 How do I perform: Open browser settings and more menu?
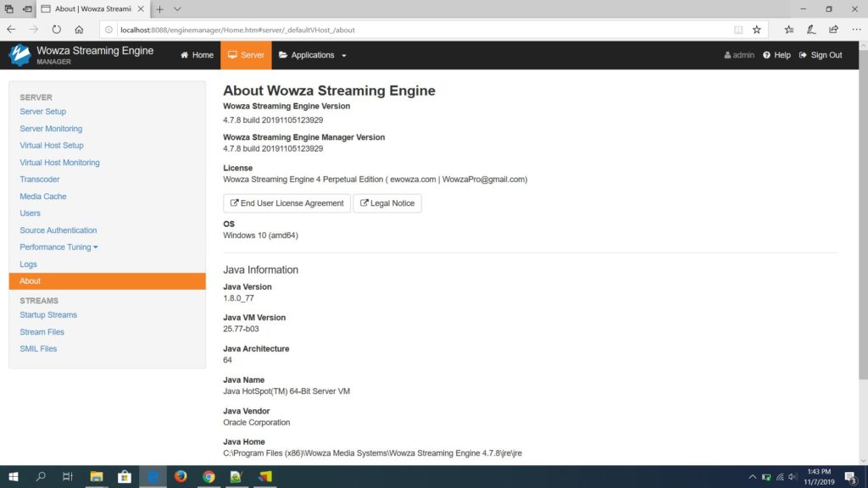click(x=856, y=30)
